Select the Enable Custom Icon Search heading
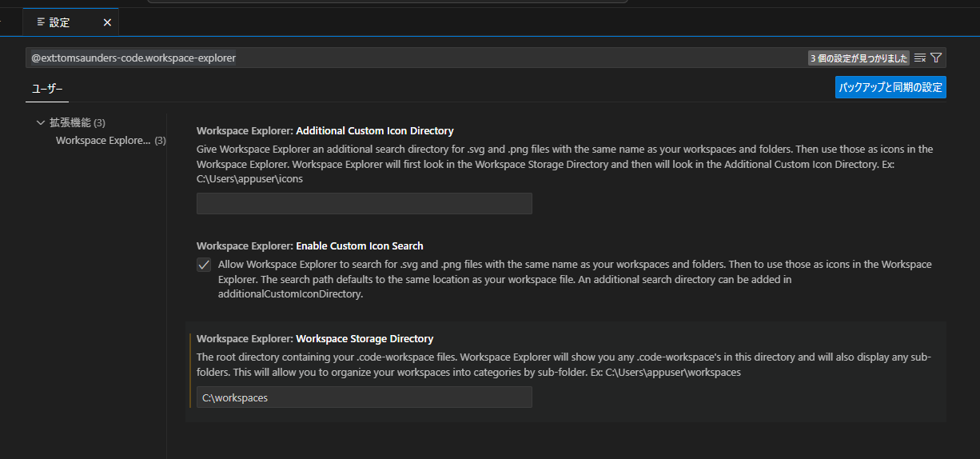Screen dimensions: 980x459 (309, 245)
